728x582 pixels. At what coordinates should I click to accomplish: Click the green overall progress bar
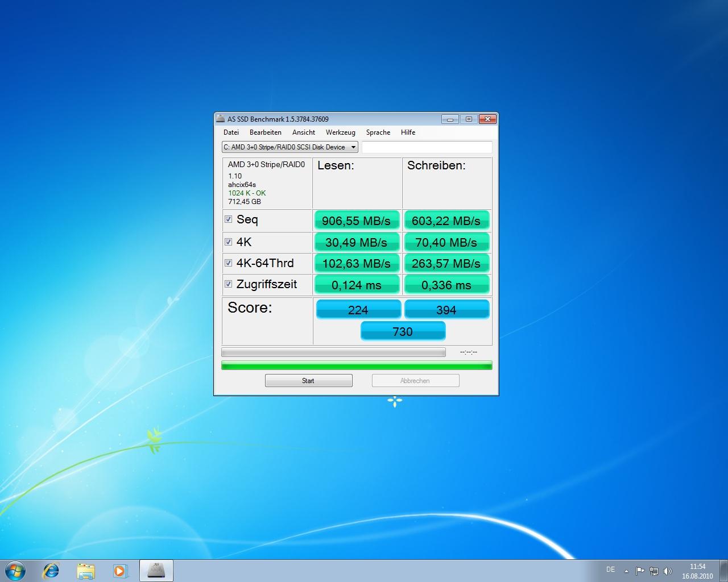357,365
